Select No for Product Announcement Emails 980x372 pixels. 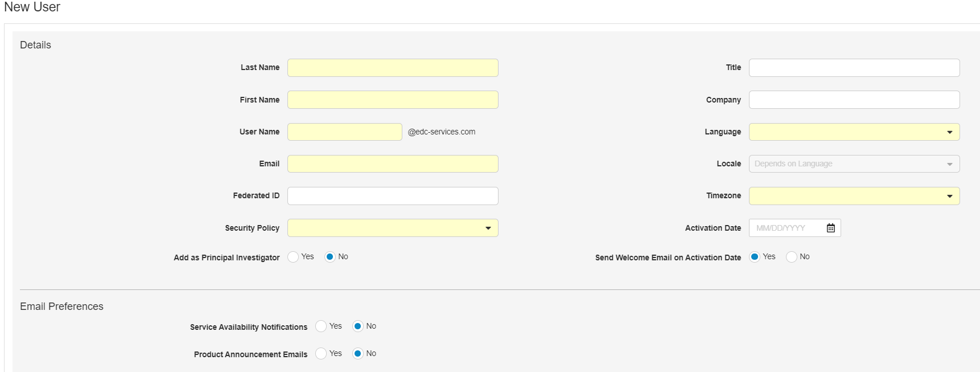(x=357, y=354)
